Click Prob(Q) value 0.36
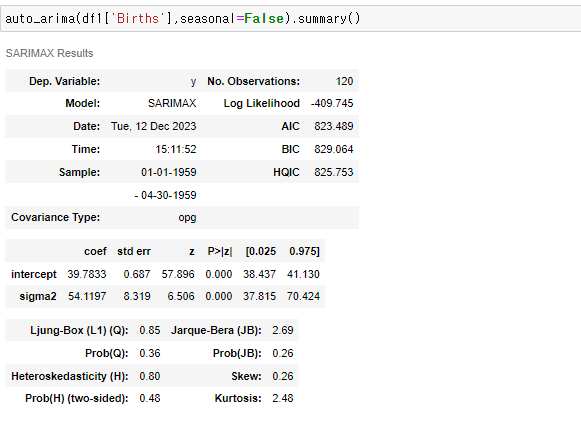This screenshot has width=581, height=429. 150,353
